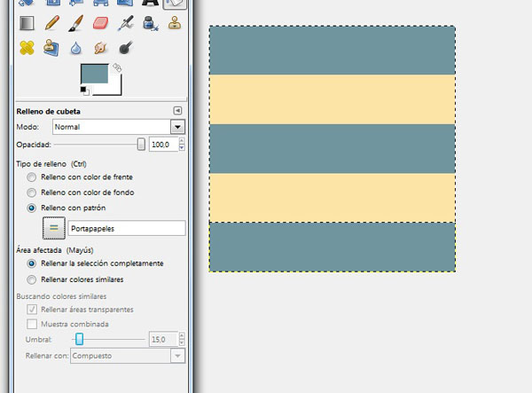Select the Pencil tool

pyautogui.click(x=51, y=23)
